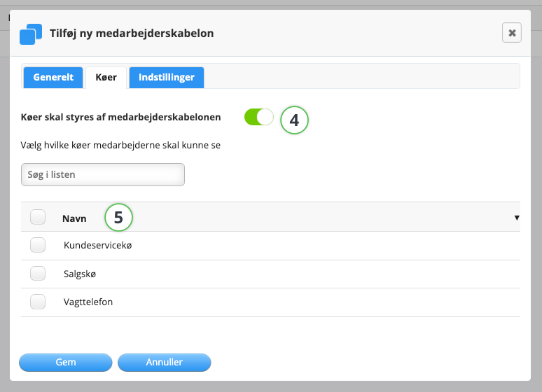Click the blue stacked-squares template icon
542x392 pixels.
[x=31, y=34]
